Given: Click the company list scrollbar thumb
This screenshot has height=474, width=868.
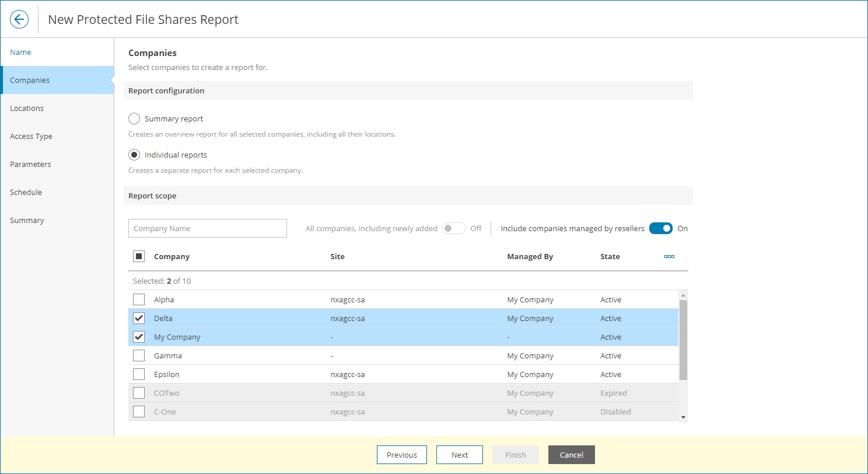Looking at the screenshot, I should point(683,339).
